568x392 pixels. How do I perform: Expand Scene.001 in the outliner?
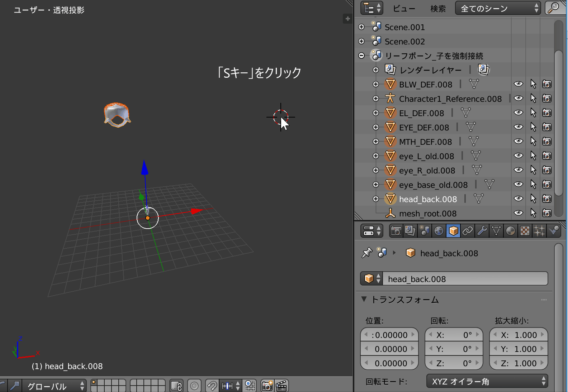click(361, 27)
